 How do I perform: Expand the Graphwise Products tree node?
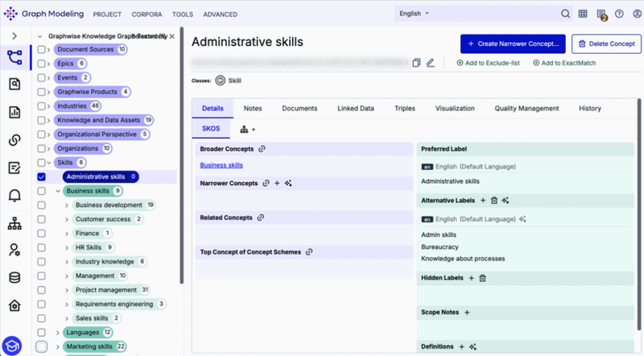[x=48, y=92]
